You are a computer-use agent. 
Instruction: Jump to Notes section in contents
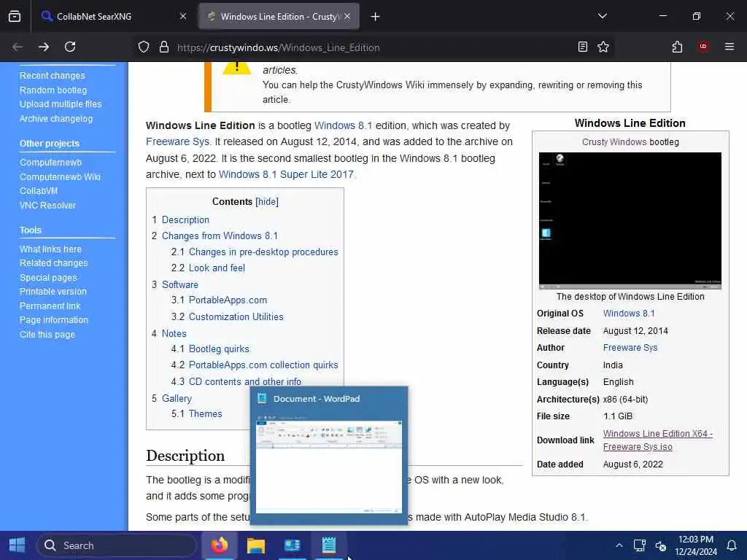tap(174, 334)
